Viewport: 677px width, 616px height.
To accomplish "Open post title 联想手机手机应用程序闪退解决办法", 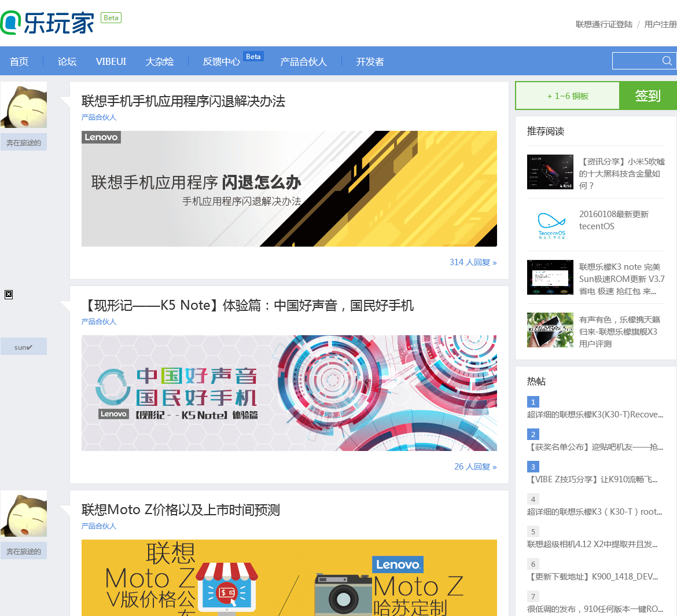I will coord(183,101).
